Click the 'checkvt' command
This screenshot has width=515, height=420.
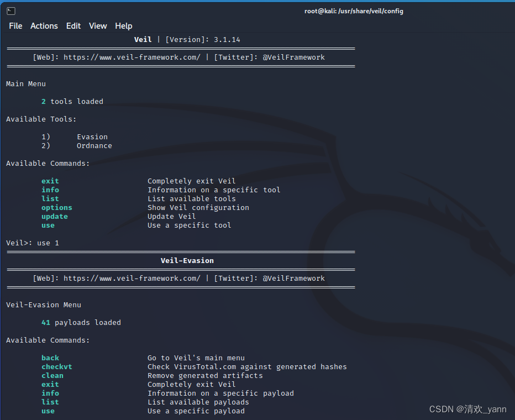click(56, 367)
